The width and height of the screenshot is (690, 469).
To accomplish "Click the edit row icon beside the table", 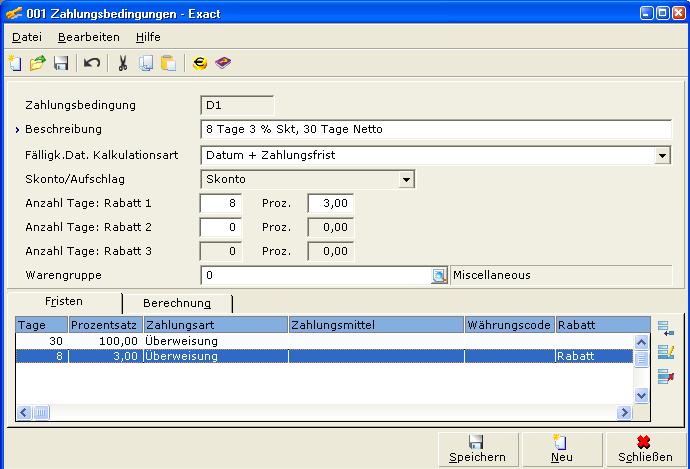I will pyautogui.click(x=666, y=352).
